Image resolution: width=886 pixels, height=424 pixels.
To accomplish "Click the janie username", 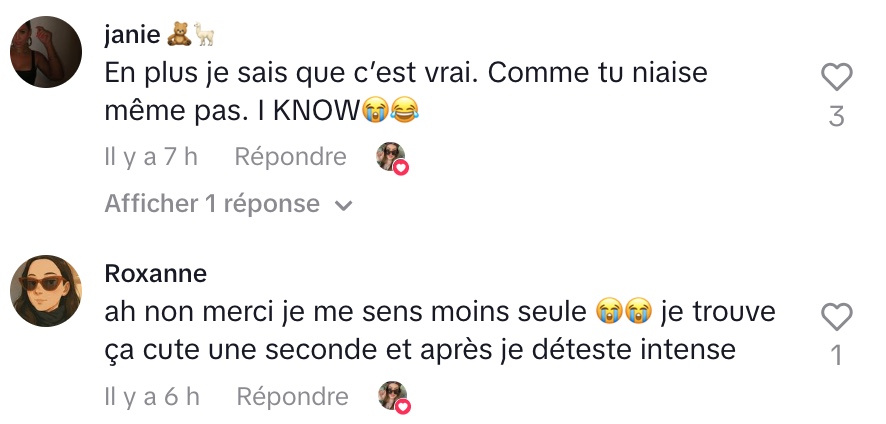I will (132, 34).
